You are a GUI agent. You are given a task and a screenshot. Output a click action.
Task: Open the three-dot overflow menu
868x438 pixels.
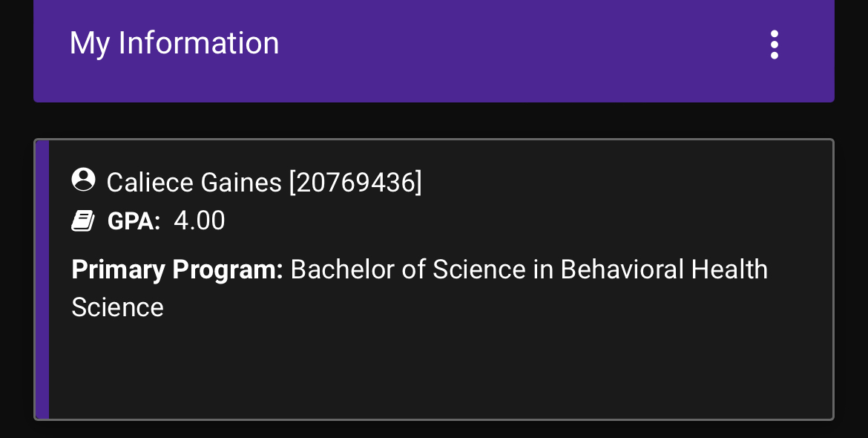point(774,45)
